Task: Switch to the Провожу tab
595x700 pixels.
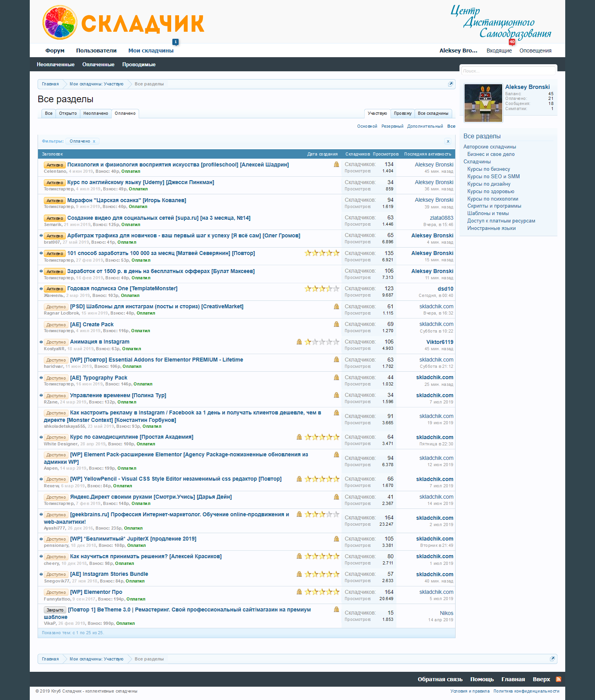Action: [403, 114]
